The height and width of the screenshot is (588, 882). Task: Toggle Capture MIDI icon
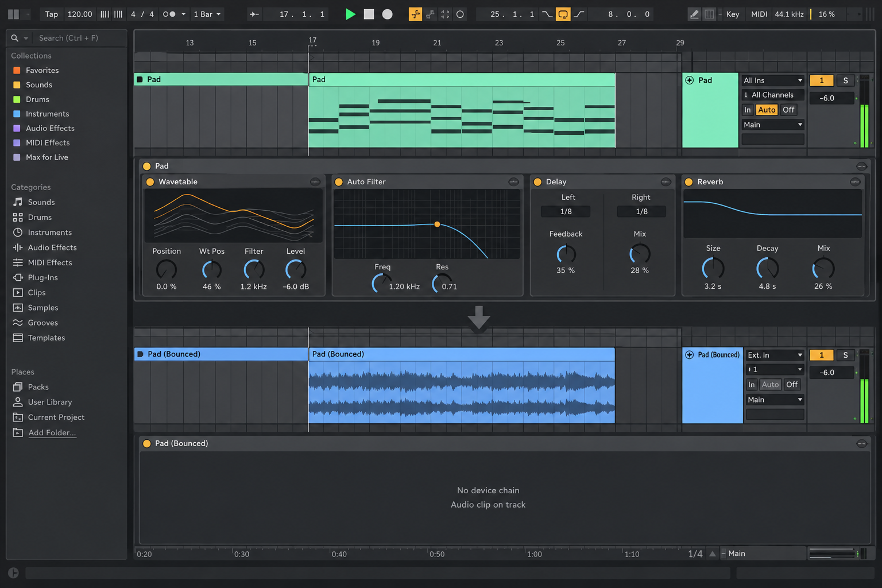(445, 14)
